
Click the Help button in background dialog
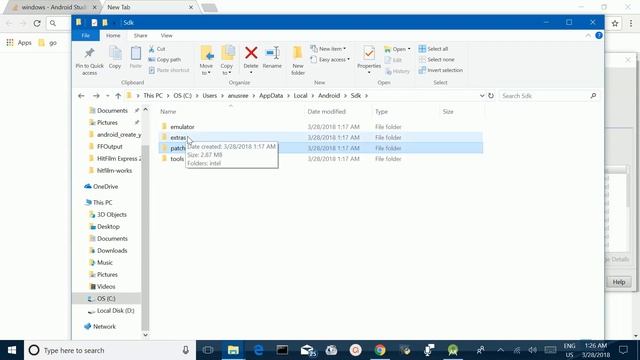tap(619, 282)
